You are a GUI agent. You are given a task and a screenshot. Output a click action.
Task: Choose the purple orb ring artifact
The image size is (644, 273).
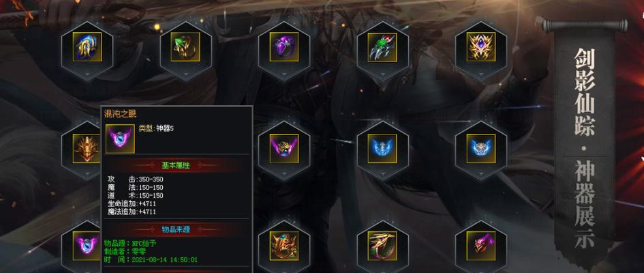(283, 47)
